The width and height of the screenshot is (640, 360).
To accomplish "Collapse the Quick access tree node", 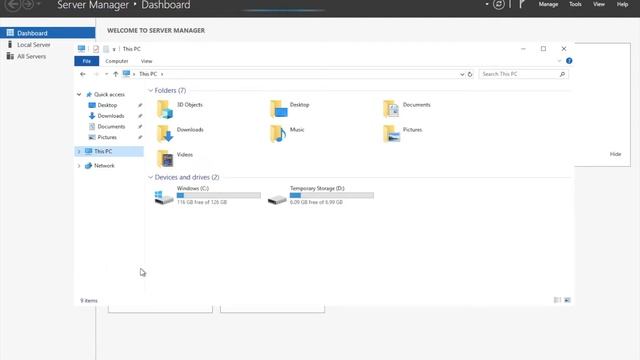I will click(79, 94).
